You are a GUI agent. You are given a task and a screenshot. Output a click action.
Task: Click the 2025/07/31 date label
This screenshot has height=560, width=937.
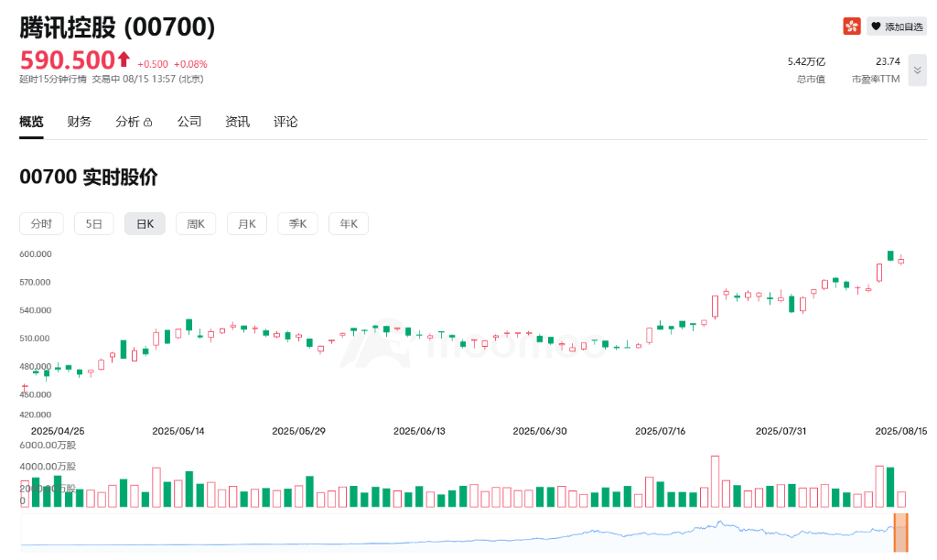pyautogui.click(x=781, y=431)
